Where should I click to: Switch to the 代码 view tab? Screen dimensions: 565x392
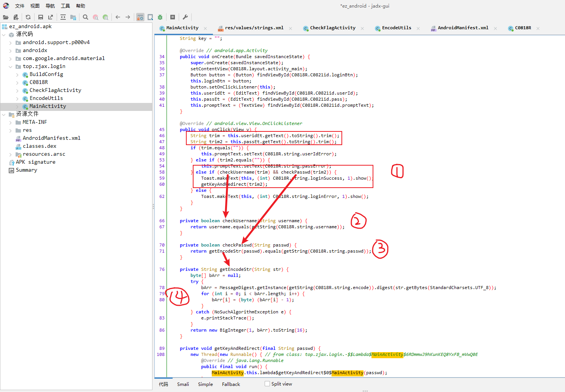(x=163, y=384)
